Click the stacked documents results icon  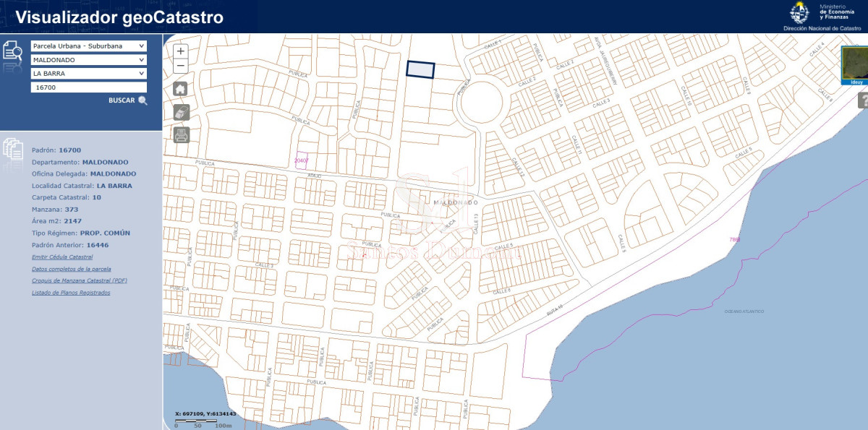point(13,150)
